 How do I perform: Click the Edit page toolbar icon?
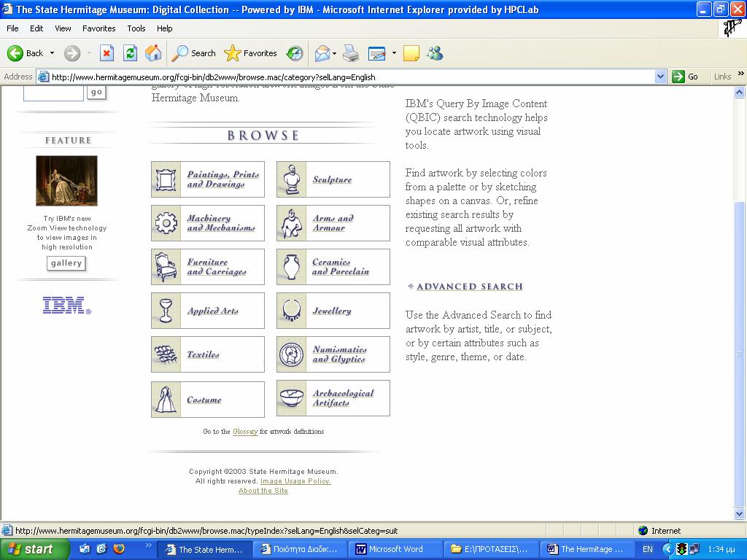[377, 53]
